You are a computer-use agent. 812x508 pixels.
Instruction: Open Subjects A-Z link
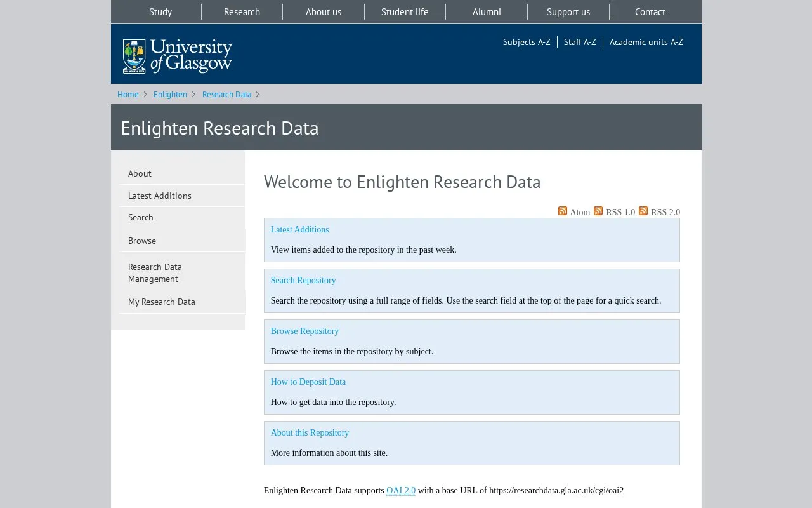point(527,42)
